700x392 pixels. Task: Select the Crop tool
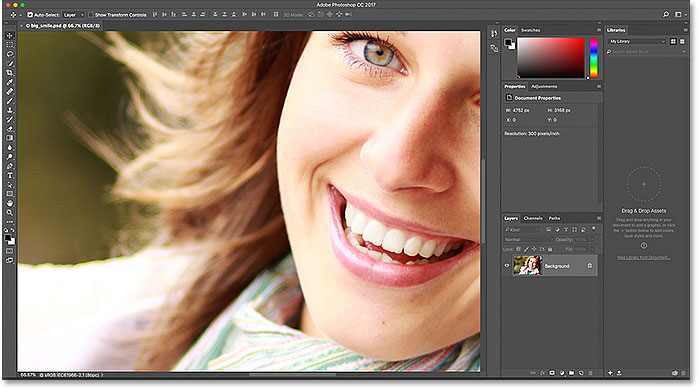10,73
